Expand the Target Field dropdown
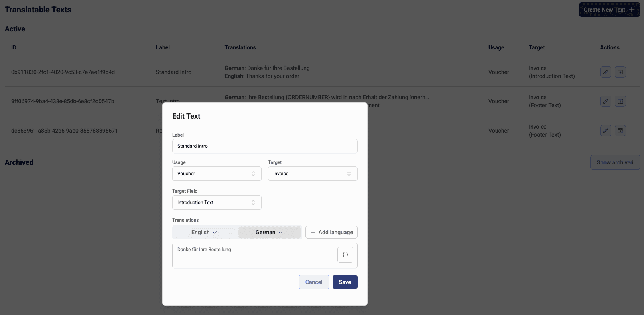The width and height of the screenshot is (644, 315). 217,202
